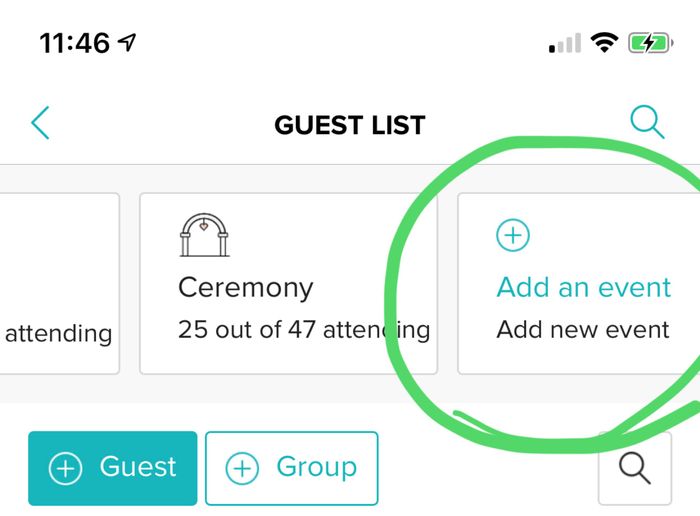700x516 pixels.
Task: Tap the plus icon on Group button
Action: pyautogui.click(x=242, y=468)
